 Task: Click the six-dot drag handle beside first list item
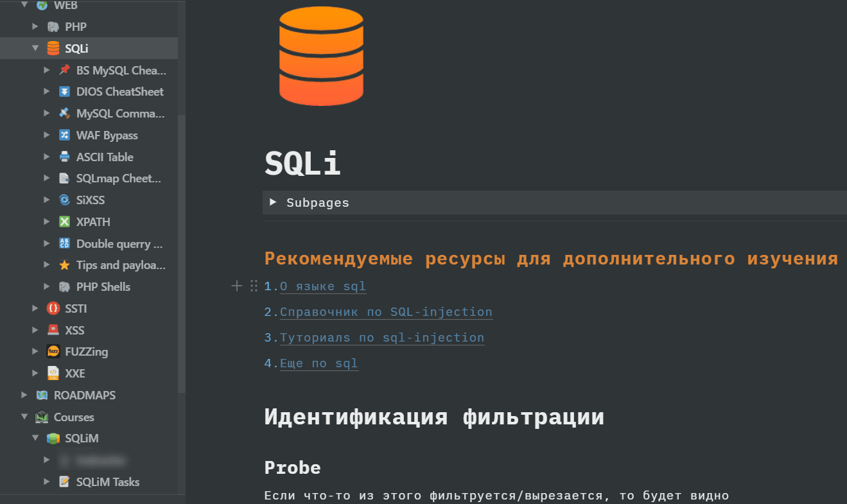coord(254,286)
